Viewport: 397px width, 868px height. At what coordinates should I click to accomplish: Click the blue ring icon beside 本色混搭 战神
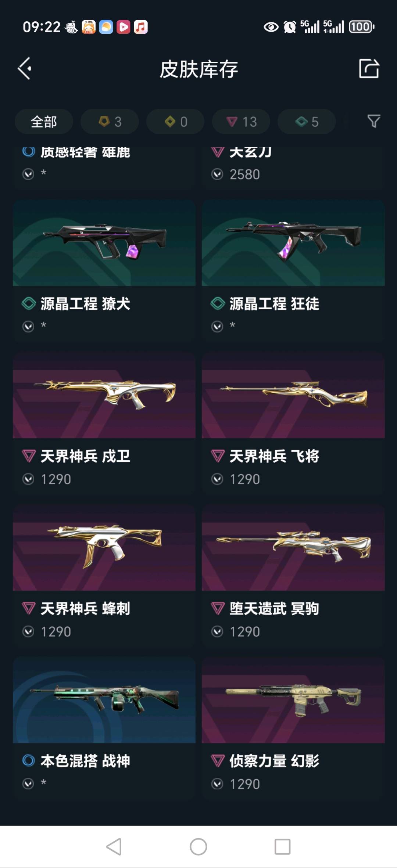tap(28, 761)
